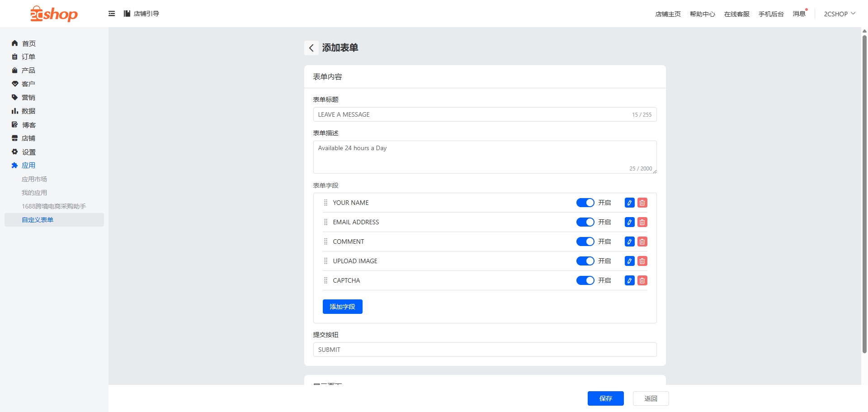
Task: Edit the COMMENT field with pencil icon
Action: pos(629,242)
